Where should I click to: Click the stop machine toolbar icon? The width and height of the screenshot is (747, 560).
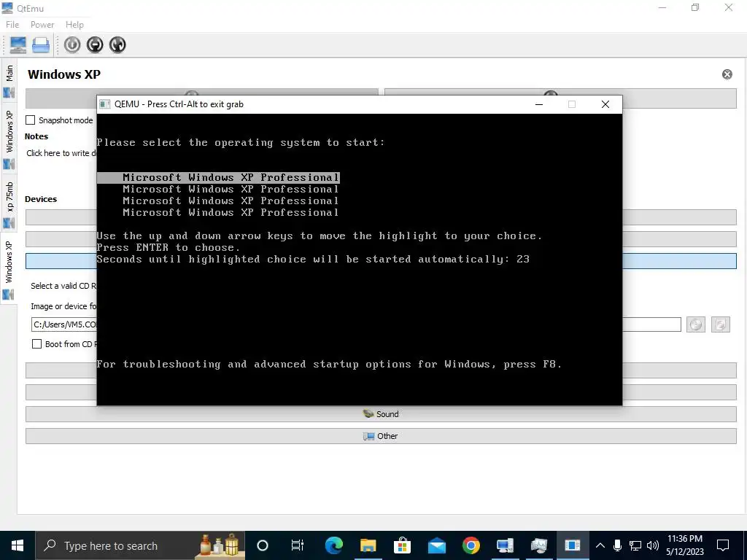point(95,44)
